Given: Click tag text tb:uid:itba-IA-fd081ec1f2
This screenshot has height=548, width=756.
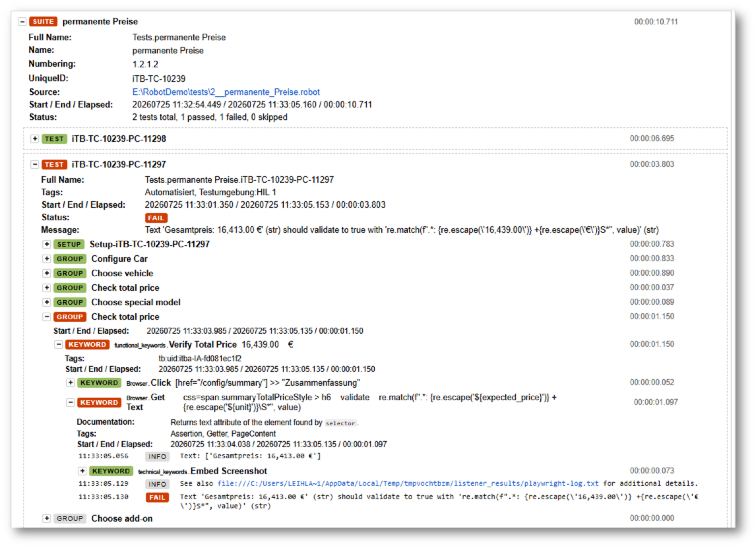Looking at the screenshot, I should 200,358.
